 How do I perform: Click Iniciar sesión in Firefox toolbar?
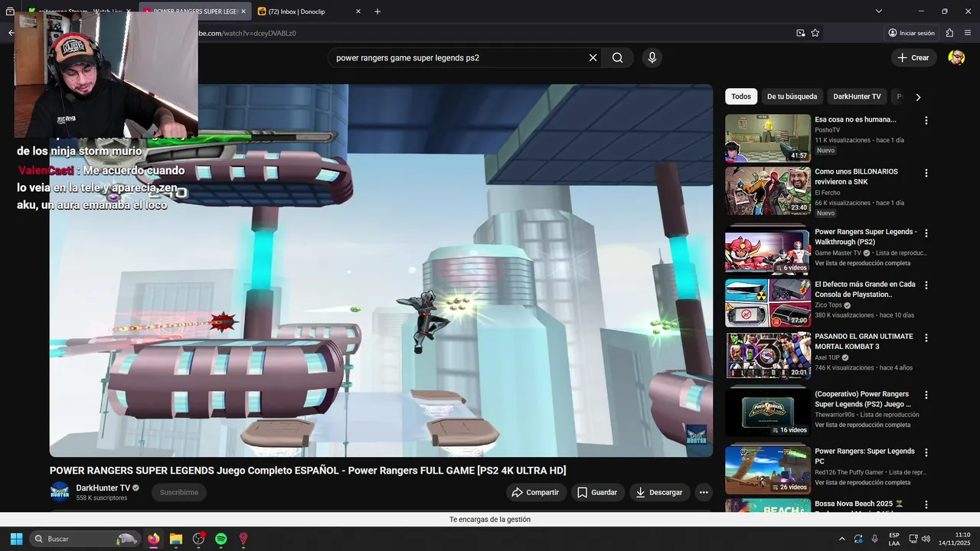click(911, 33)
